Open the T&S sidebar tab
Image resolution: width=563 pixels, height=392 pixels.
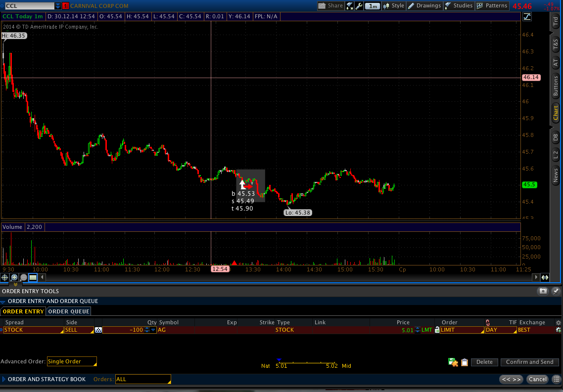(556, 44)
